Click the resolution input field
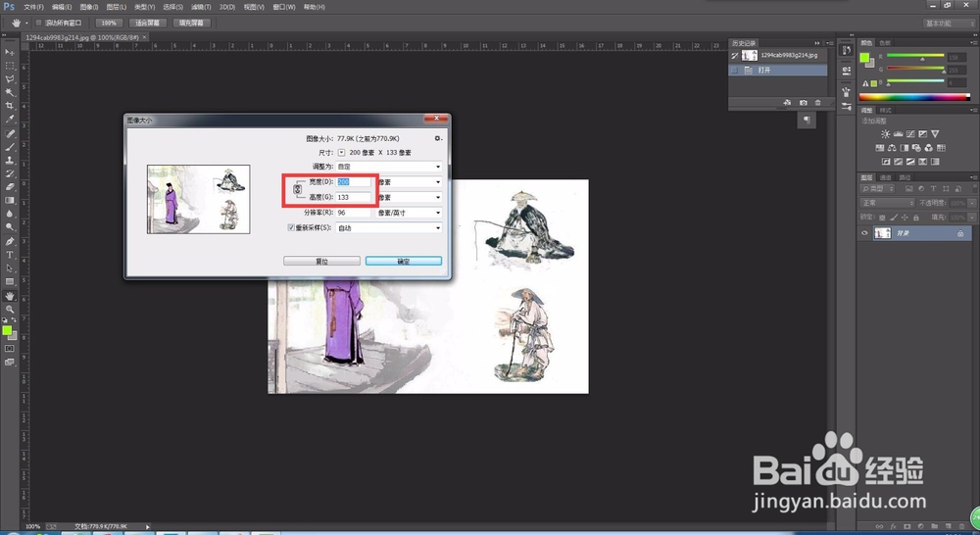This screenshot has width=980, height=535. (x=353, y=213)
